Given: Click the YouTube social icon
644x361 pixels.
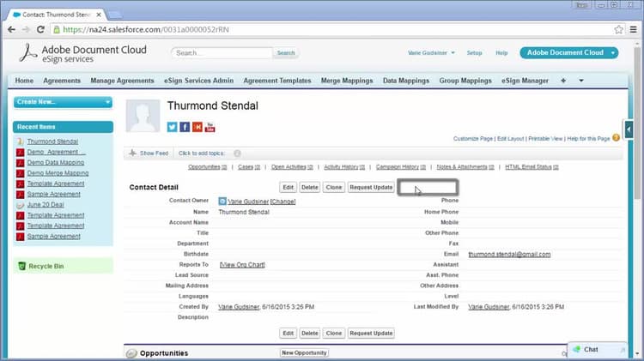Looking at the screenshot, I should click(210, 127).
